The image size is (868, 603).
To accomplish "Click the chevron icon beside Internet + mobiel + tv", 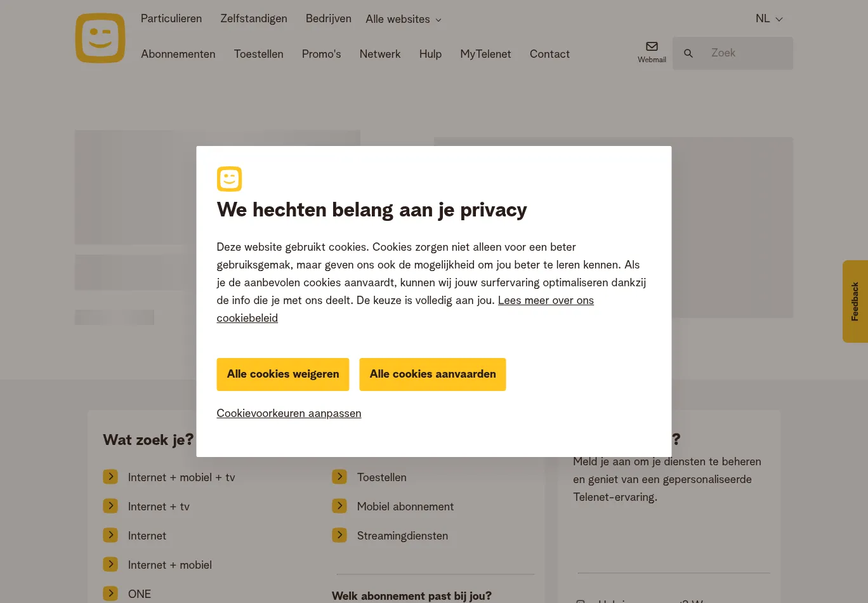I will (x=110, y=477).
